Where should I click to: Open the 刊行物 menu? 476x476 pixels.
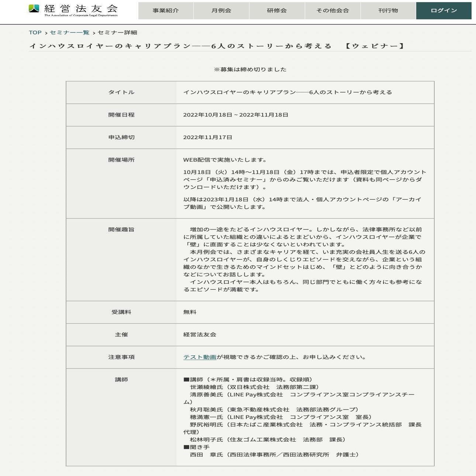[x=388, y=11]
